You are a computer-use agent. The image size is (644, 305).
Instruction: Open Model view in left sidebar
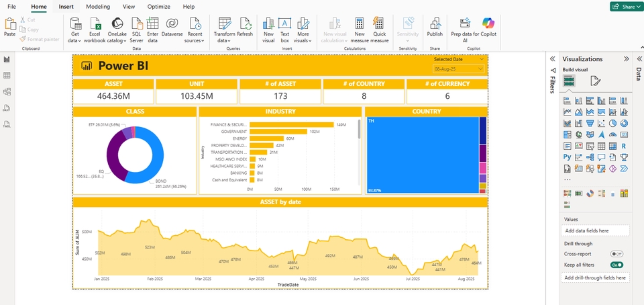(x=7, y=91)
